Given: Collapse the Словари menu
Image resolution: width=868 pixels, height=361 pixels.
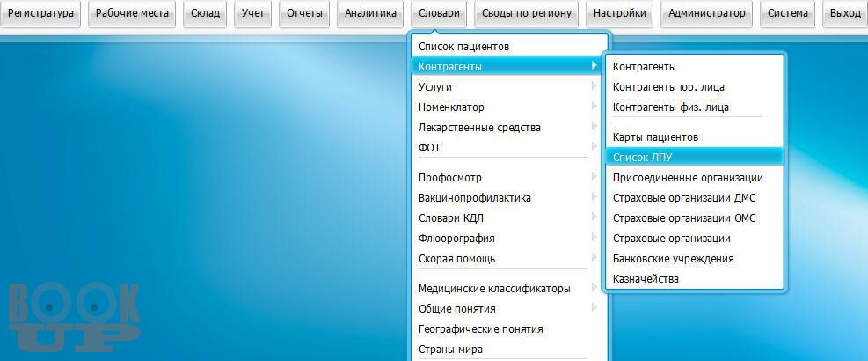Looking at the screenshot, I should coord(439,13).
